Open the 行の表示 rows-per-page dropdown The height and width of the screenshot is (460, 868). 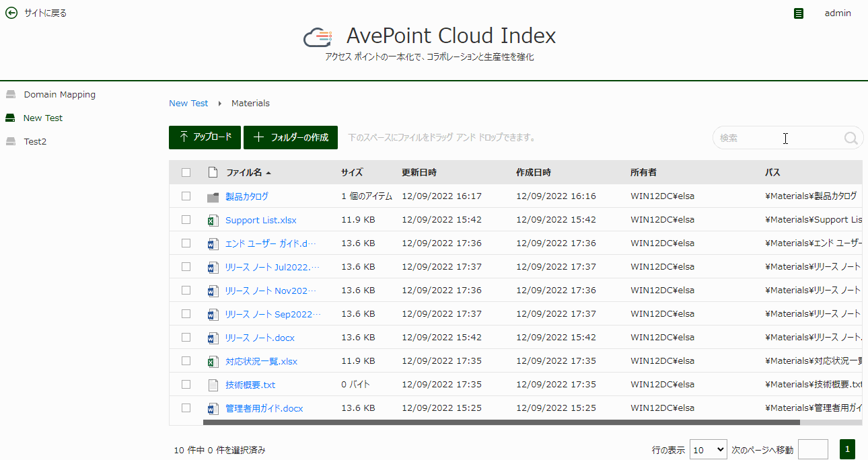pyautogui.click(x=709, y=449)
